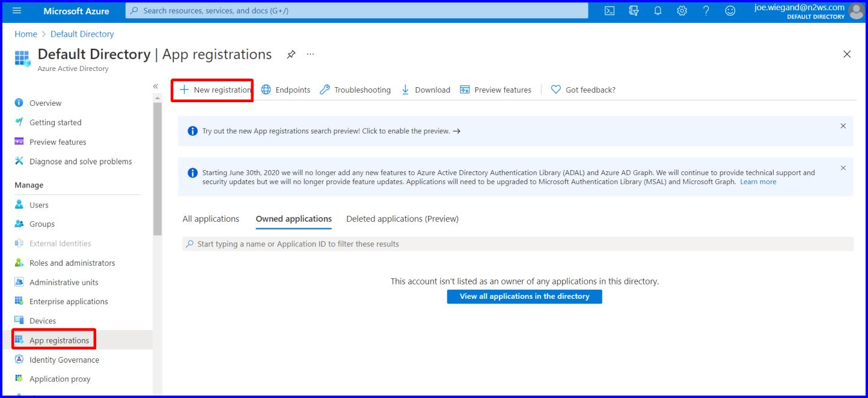The width and height of the screenshot is (868, 398).
Task: Pin the App registrations blade
Action: 291,54
